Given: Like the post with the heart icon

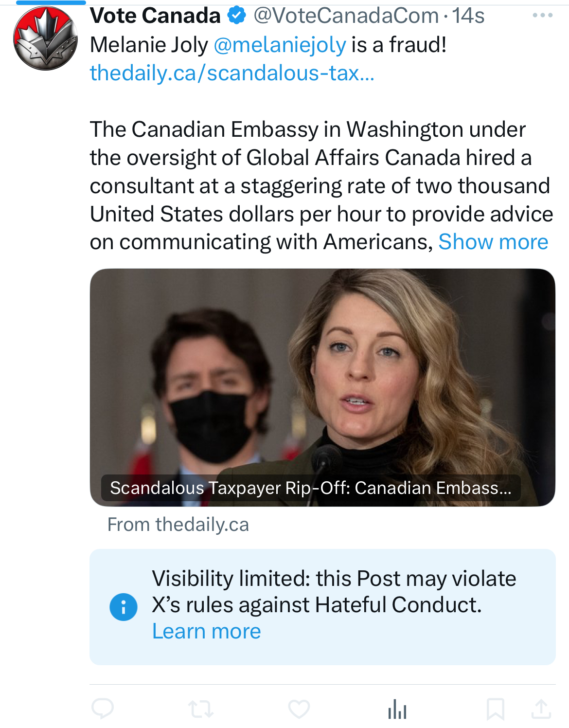Looking at the screenshot, I should 299,709.
